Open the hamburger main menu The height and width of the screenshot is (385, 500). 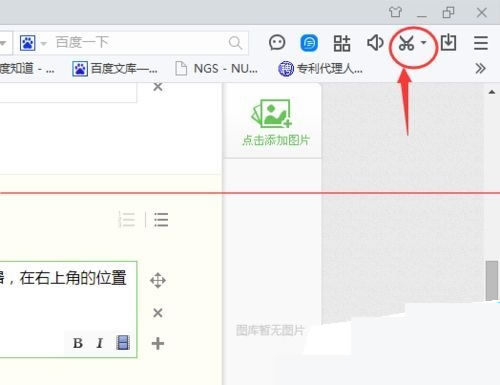pos(481,43)
